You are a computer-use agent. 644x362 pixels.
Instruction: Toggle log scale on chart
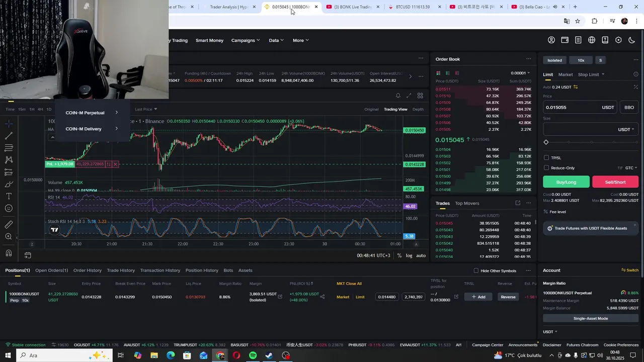tap(409, 255)
